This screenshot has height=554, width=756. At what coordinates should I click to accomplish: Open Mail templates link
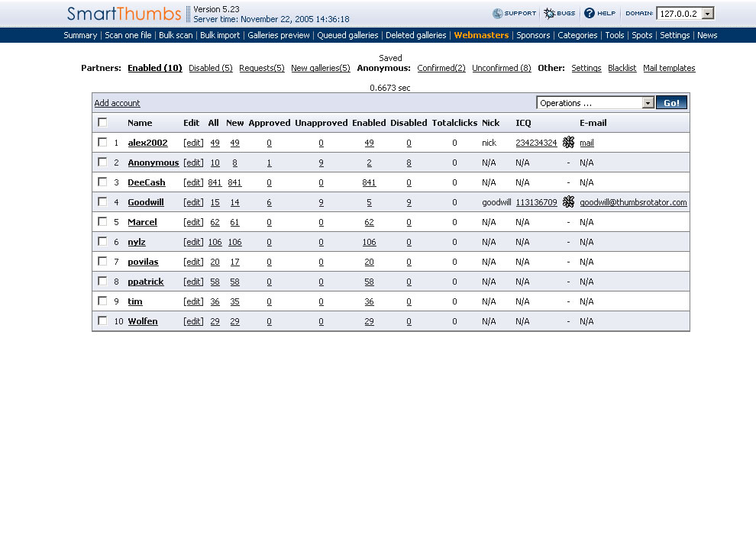click(669, 68)
